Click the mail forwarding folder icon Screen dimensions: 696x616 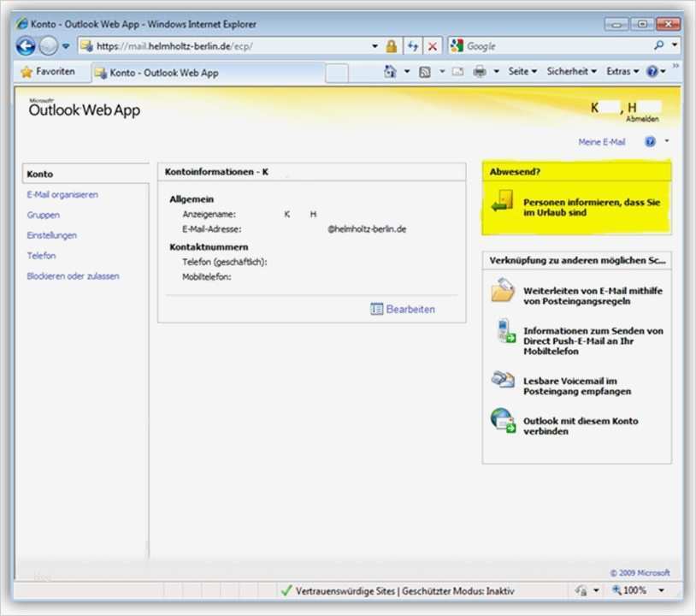[x=503, y=290]
